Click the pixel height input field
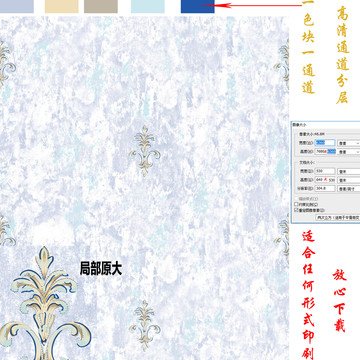The width and height of the screenshot is (360, 360). tap(325, 152)
